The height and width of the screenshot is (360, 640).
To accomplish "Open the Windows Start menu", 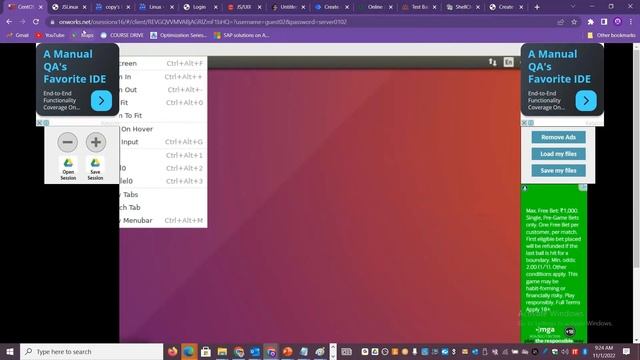I will pos(10,351).
